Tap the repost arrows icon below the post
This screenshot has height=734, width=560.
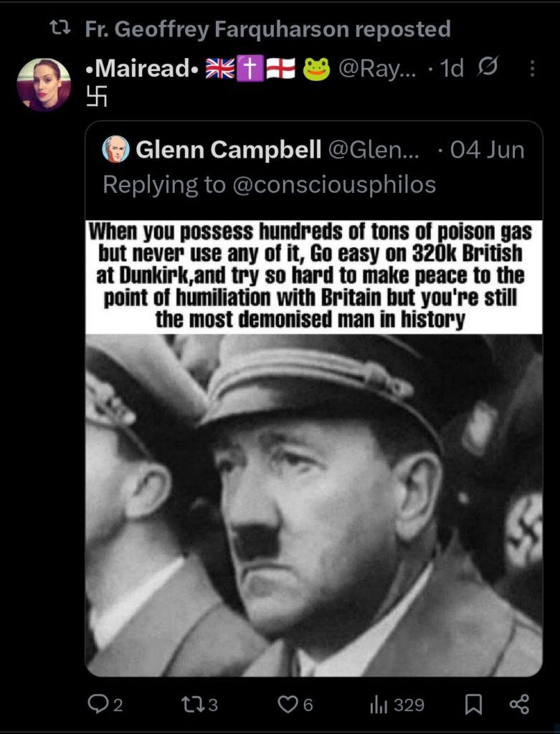(x=192, y=704)
